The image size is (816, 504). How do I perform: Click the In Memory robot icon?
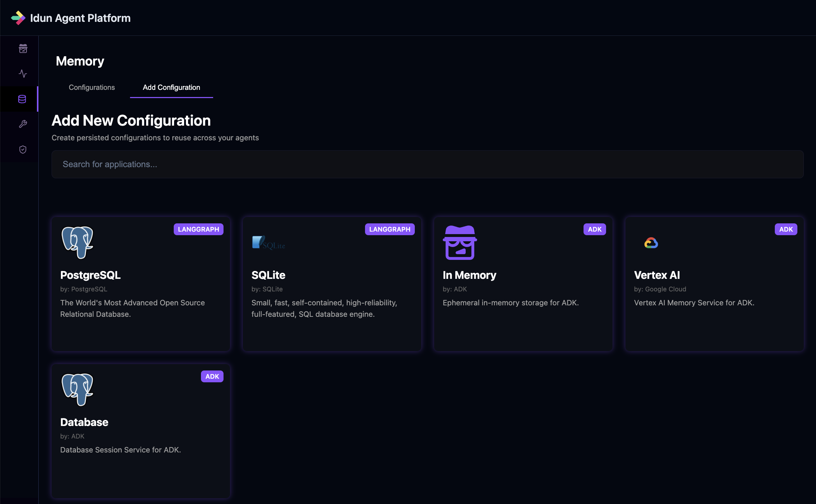[460, 243]
